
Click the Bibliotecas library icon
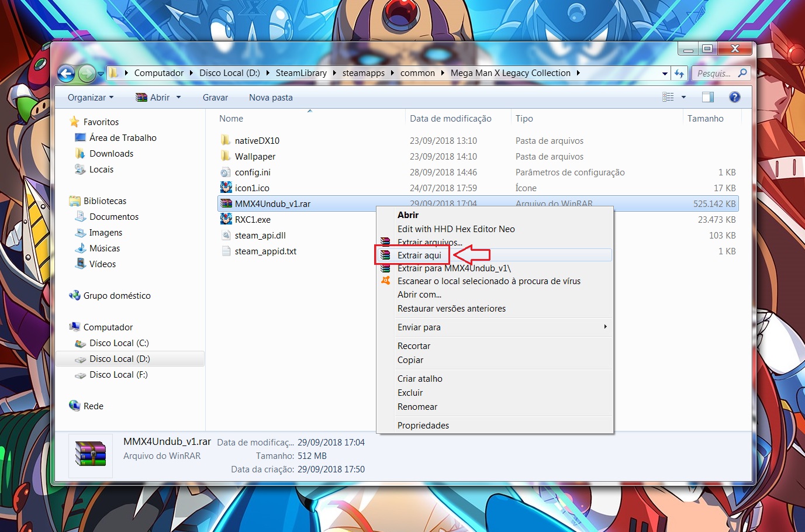point(74,201)
